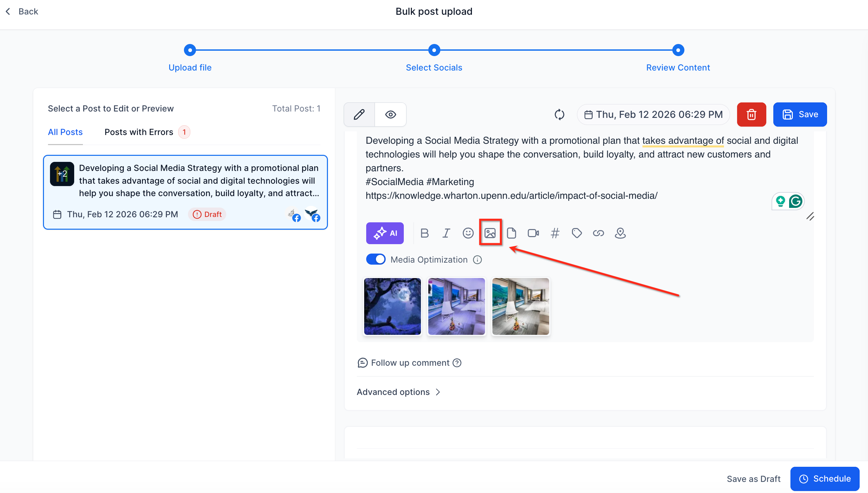
Task: Open the hashtag tool
Action: (555, 233)
